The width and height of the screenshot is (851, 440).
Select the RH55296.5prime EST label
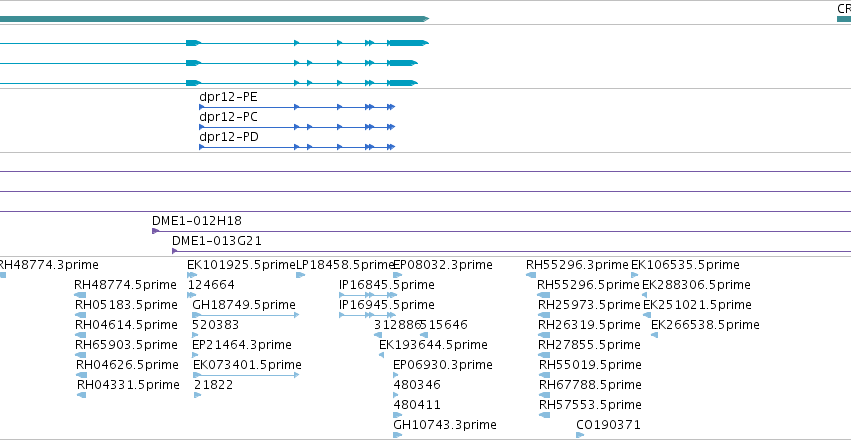point(588,285)
